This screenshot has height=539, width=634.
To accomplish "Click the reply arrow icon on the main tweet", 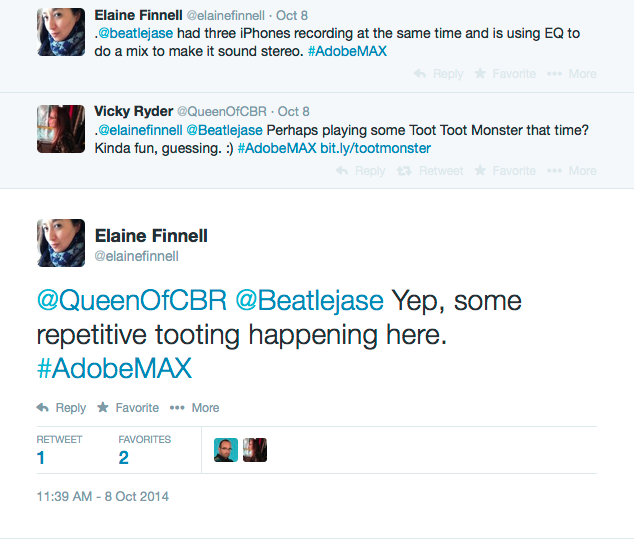I will 43,408.
